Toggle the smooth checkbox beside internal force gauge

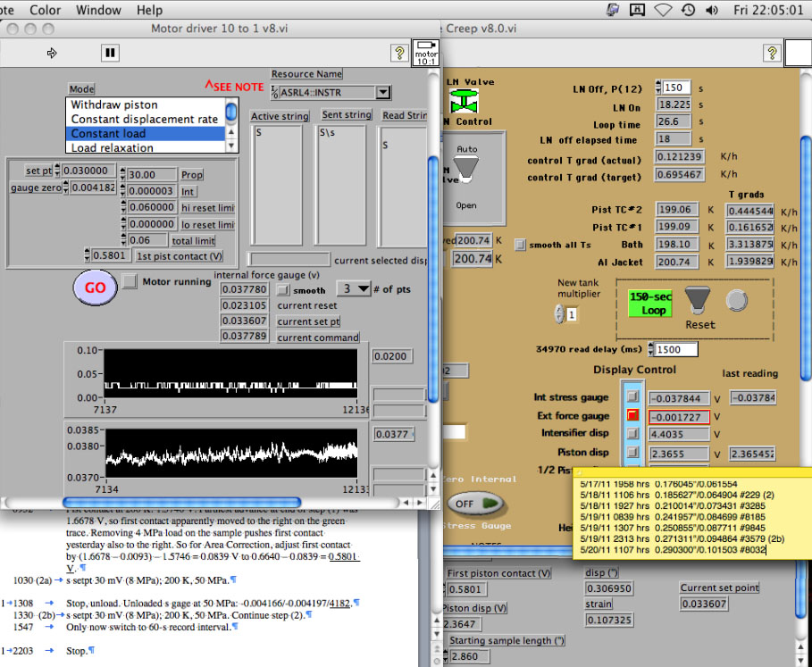283,290
